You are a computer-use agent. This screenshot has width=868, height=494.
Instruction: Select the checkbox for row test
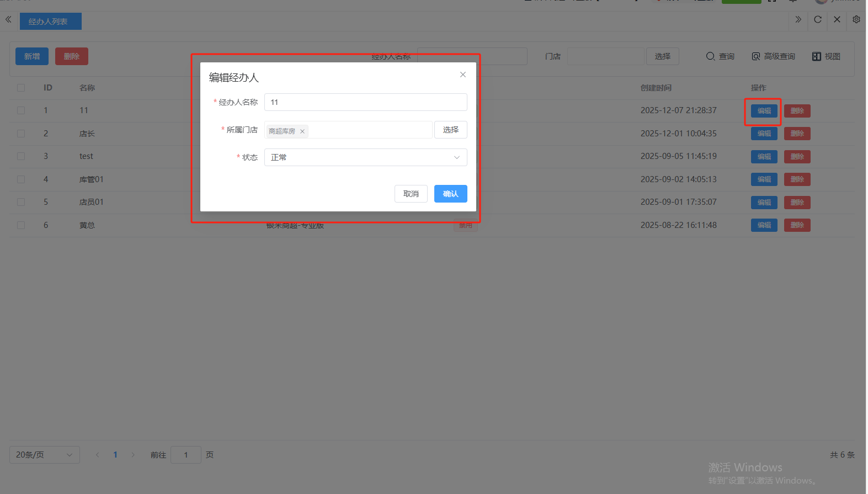coord(21,156)
